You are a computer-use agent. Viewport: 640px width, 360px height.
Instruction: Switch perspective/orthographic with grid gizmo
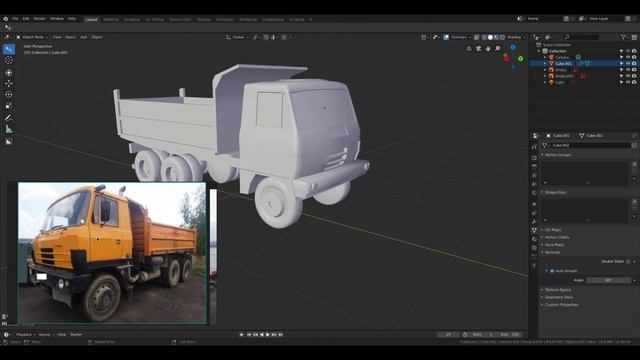pos(469,49)
